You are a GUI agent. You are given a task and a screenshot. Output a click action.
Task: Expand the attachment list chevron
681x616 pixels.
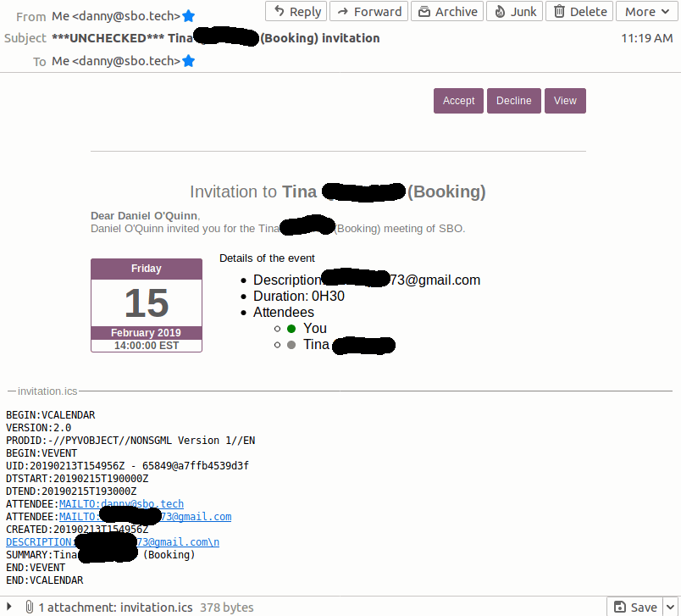coord(10,607)
